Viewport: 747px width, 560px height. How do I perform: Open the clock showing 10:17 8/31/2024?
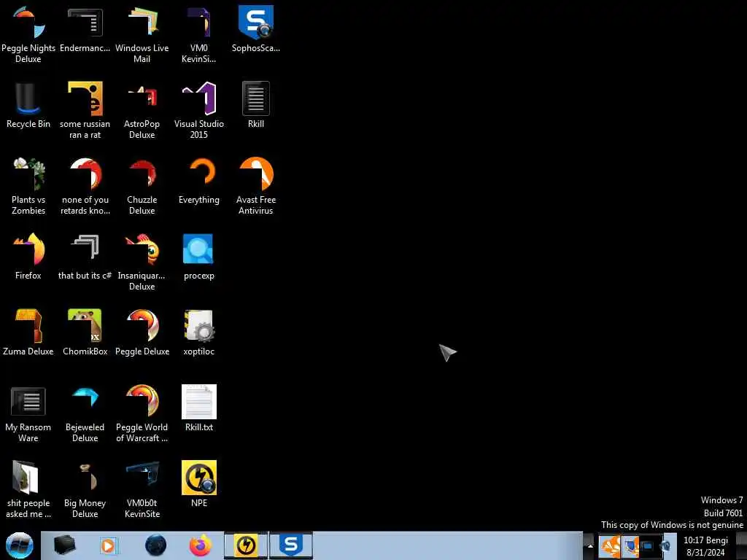click(x=705, y=546)
